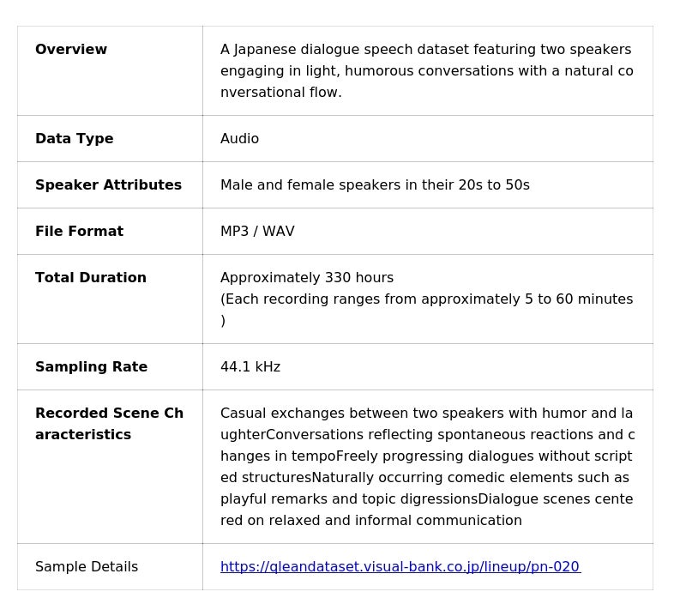Click the "engaging in light, humorous conversations" line
Image resolution: width=686 pixels, height=616 pixels.
pyautogui.click(x=426, y=71)
